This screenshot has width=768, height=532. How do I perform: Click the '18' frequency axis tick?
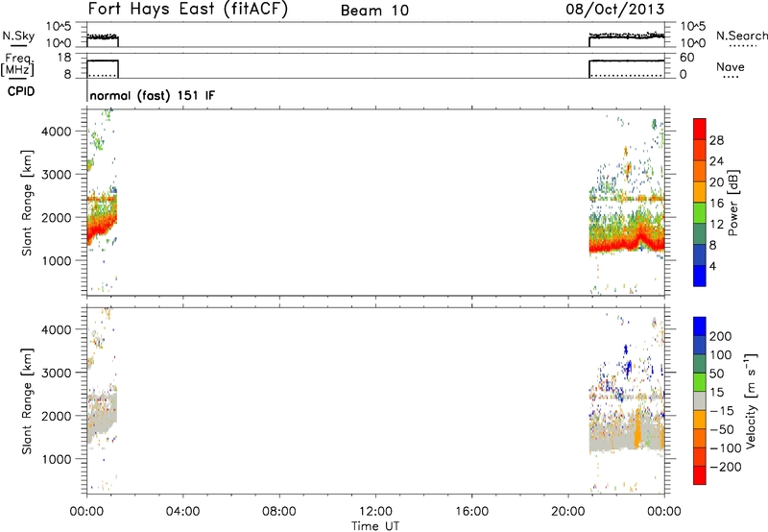click(64, 58)
